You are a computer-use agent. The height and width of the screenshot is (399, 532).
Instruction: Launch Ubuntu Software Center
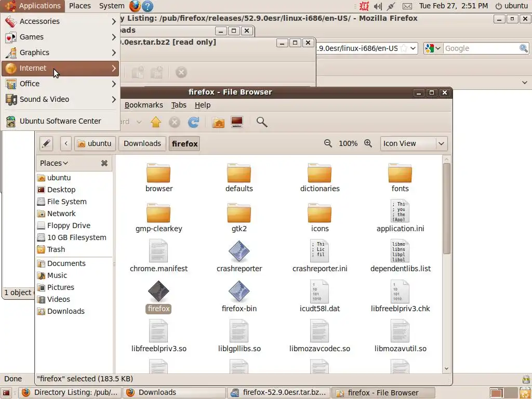[60, 121]
